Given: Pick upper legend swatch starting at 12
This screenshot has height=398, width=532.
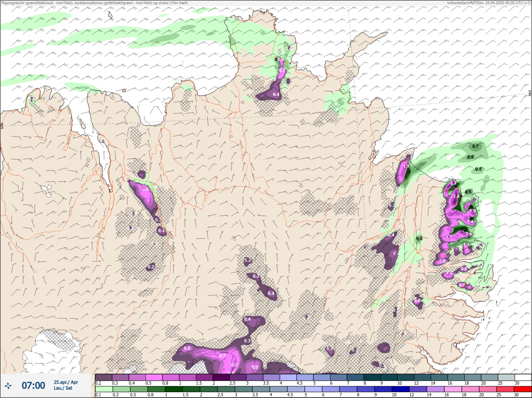Looking at the screenshot, I should point(422,377).
